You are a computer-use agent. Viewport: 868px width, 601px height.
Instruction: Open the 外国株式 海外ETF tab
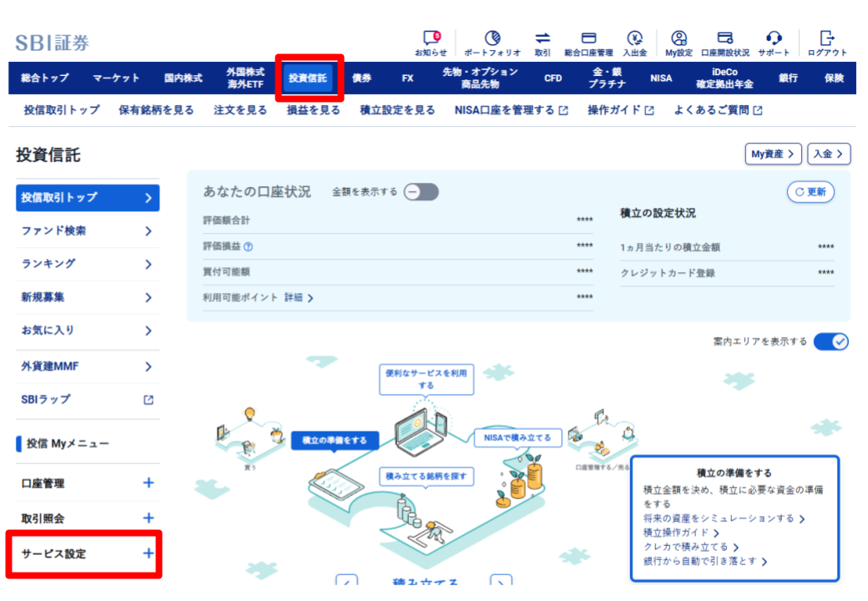point(245,78)
